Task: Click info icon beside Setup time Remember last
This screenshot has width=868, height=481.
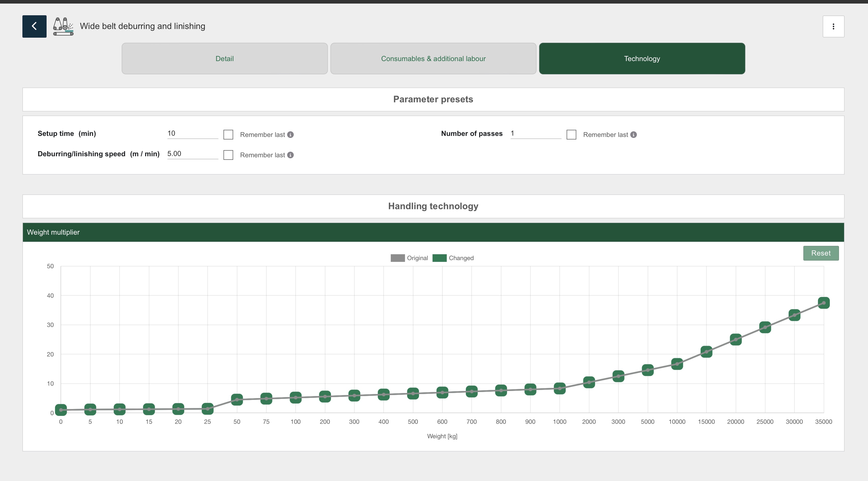Action: click(x=290, y=135)
